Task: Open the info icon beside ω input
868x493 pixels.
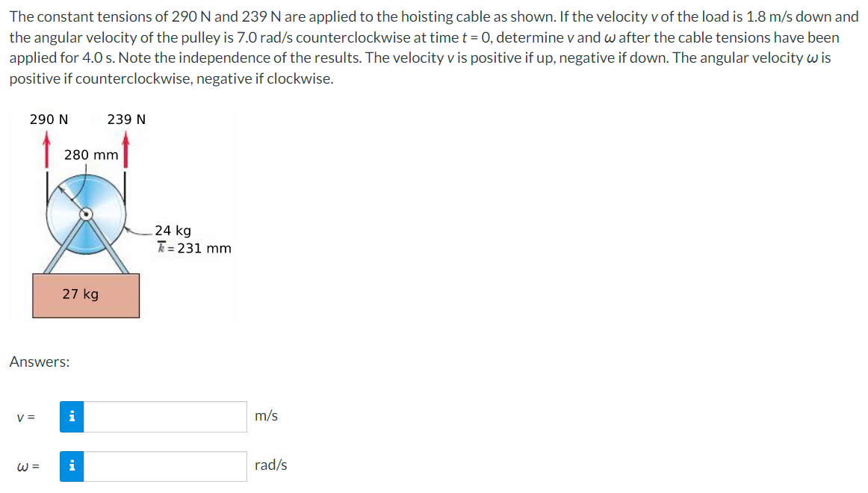Action: coord(72,466)
